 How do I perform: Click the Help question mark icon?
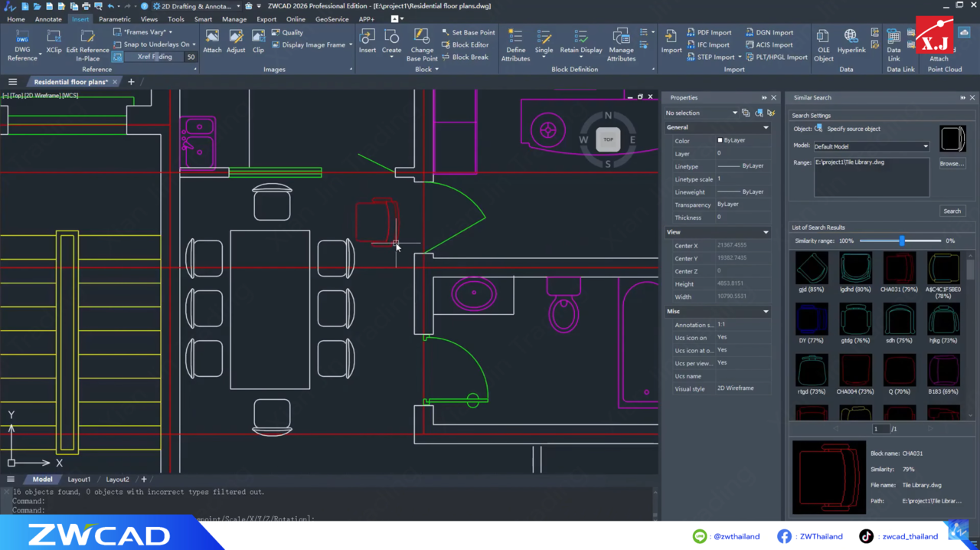click(x=144, y=6)
